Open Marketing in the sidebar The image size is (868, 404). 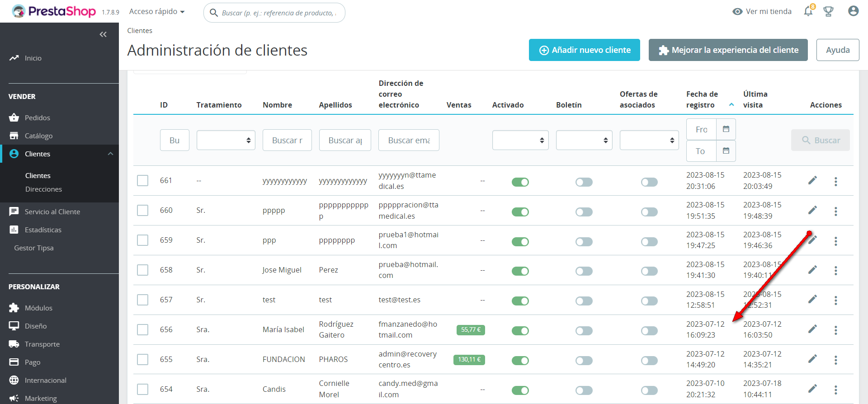click(41, 398)
